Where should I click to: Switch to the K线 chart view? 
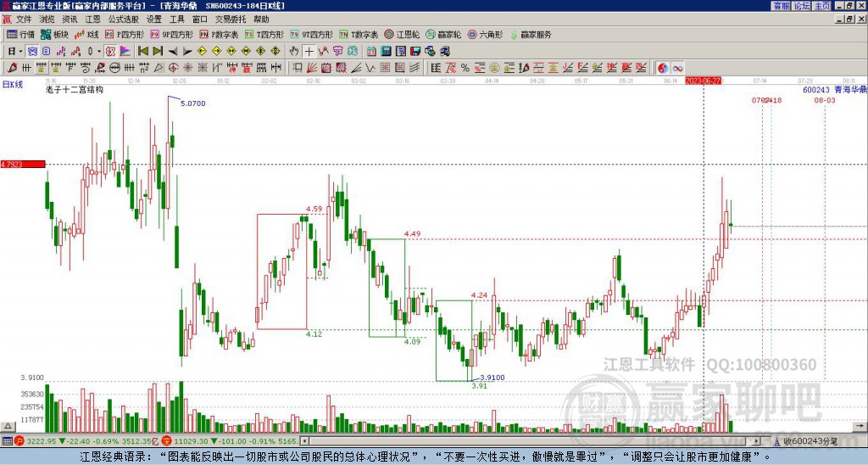[x=86, y=34]
